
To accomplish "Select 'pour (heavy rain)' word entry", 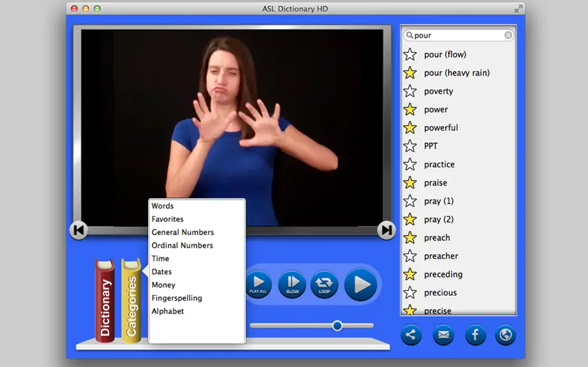I will [457, 73].
